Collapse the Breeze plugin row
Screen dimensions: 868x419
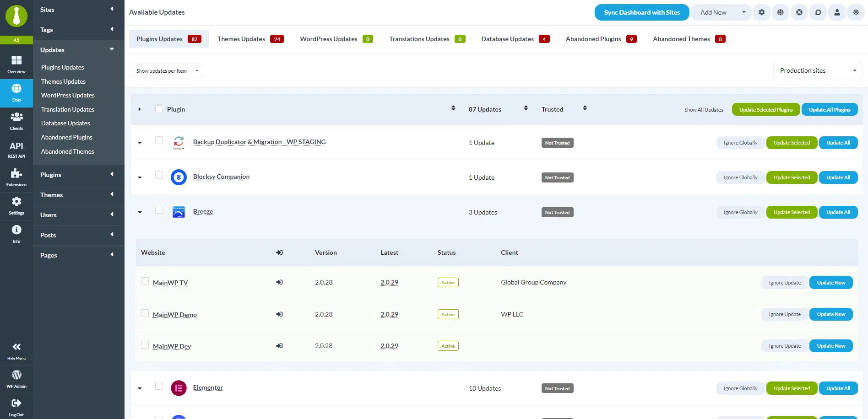coord(140,212)
